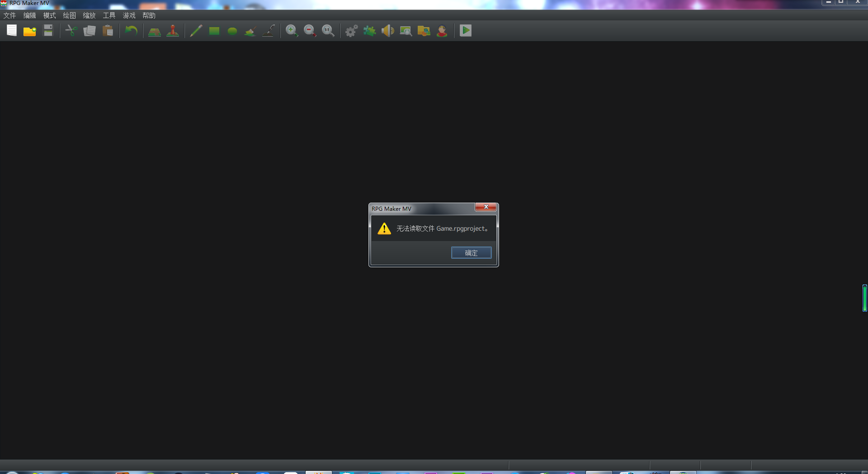Select the Shadow Pen tool
868x474 pixels.
tap(269, 31)
